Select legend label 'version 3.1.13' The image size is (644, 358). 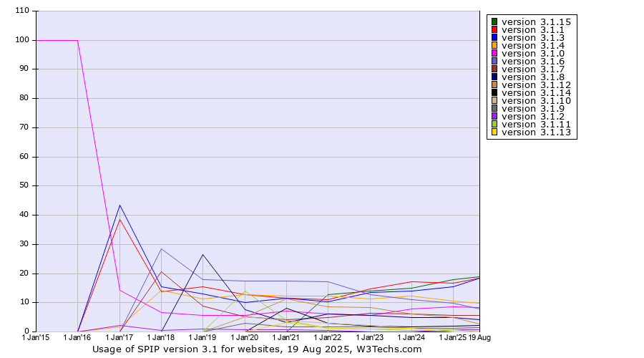[536, 132]
